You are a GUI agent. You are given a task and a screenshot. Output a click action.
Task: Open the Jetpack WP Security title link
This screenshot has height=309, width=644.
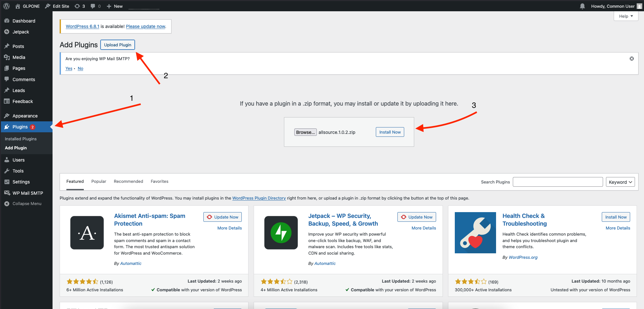(x=343, y=220)
